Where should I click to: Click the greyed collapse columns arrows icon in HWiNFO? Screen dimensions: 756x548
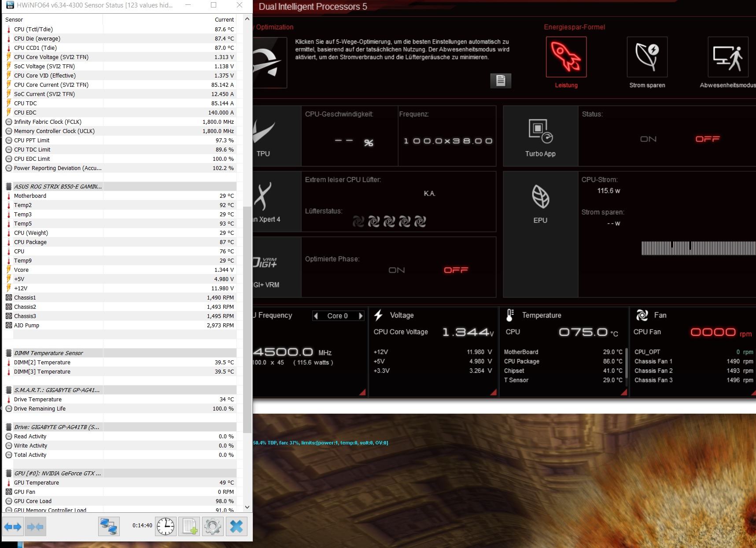[x=35, y=526]
